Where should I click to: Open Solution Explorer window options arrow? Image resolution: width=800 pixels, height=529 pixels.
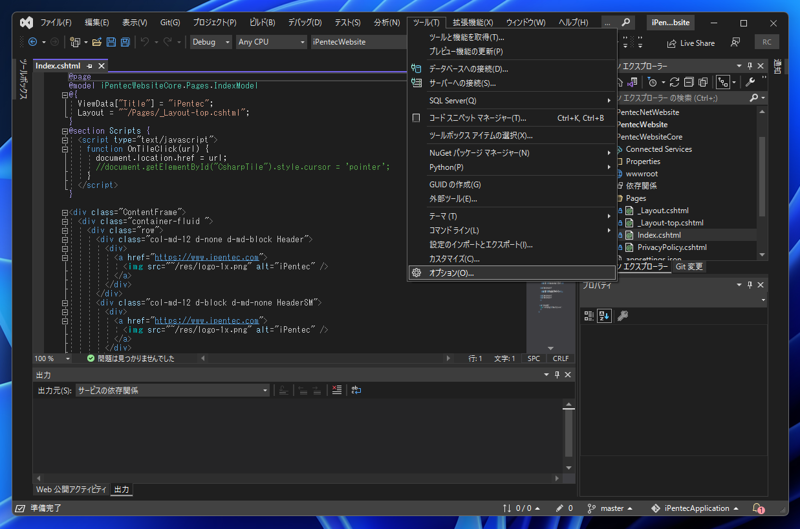[739, 66]
